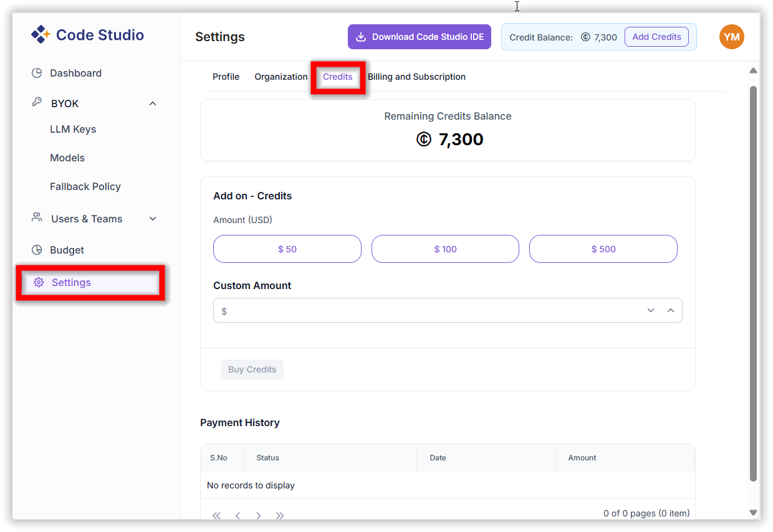Switch to the Profile tab

[x=226, y=77]
